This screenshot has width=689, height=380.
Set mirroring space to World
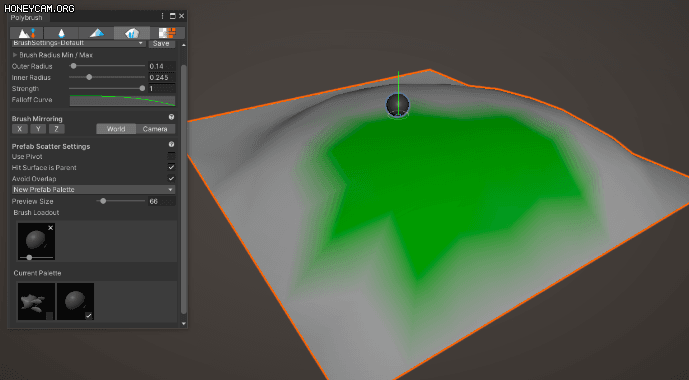coord(116,129)
